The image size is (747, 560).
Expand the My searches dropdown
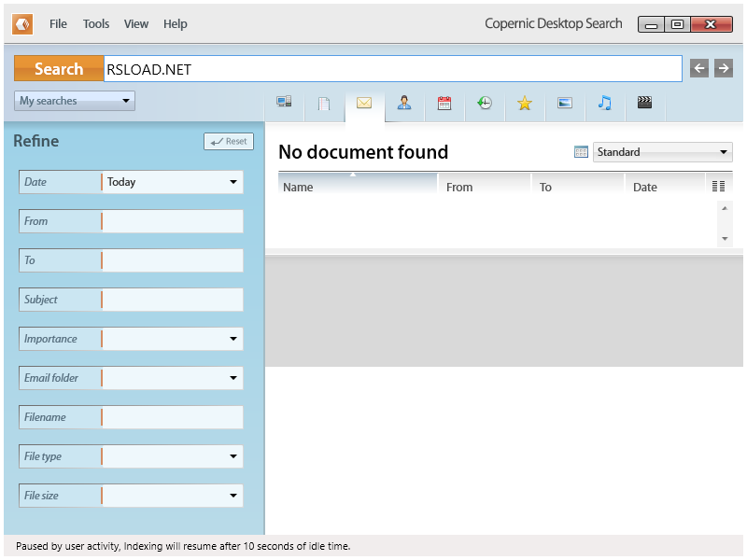click(x=75, y=101)
